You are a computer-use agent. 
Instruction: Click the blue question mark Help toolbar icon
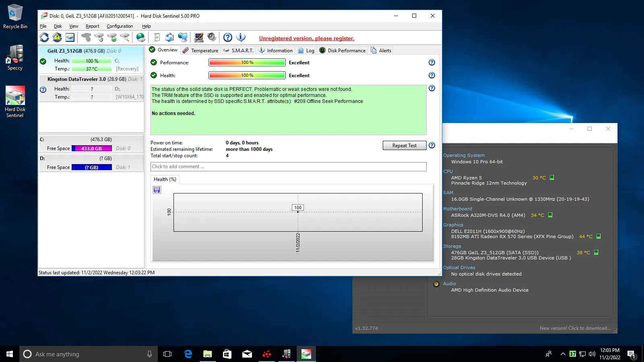pos(228,37)
